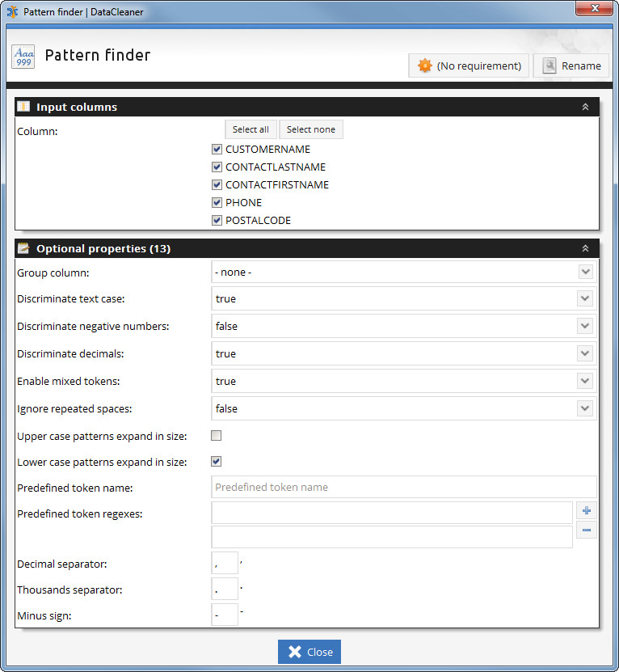Click the Input columns table icon
Screen dimensions: 619x672
[x=23, y=106]
